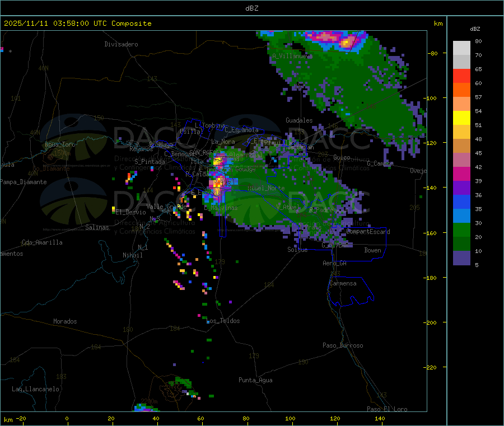Click the Salinas place label
Viewport: 504px width, 426px height.
coord(97,227)
